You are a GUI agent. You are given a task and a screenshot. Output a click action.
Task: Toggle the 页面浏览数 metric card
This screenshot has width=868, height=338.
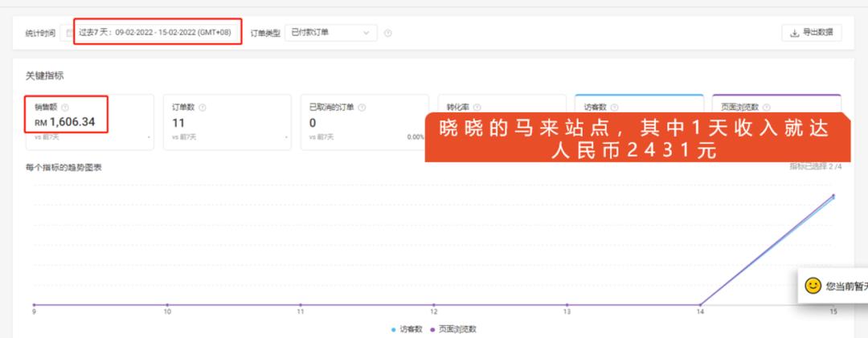point(776,104)
